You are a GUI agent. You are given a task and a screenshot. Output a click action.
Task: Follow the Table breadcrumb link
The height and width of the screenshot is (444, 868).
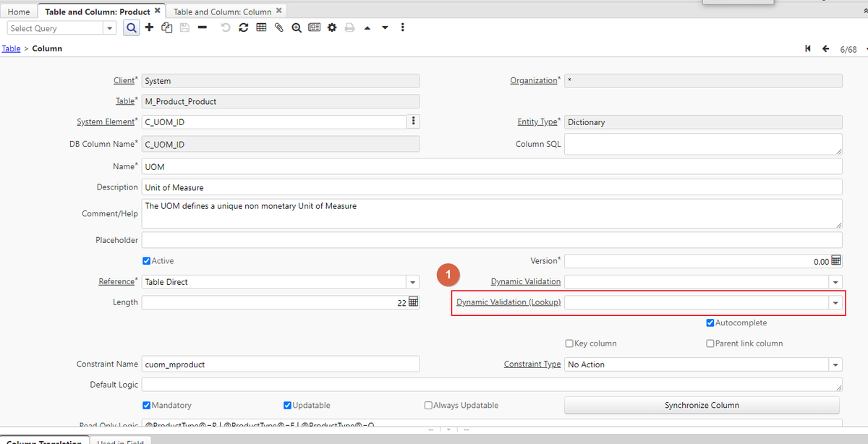pos(11,48)
